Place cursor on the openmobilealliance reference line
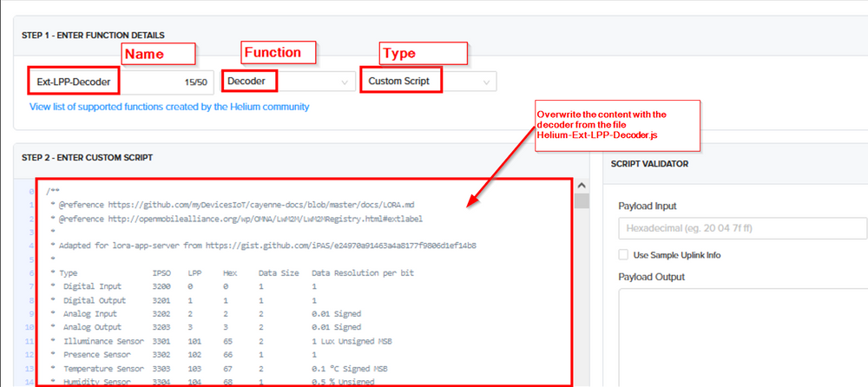 [x=243, y=218]
